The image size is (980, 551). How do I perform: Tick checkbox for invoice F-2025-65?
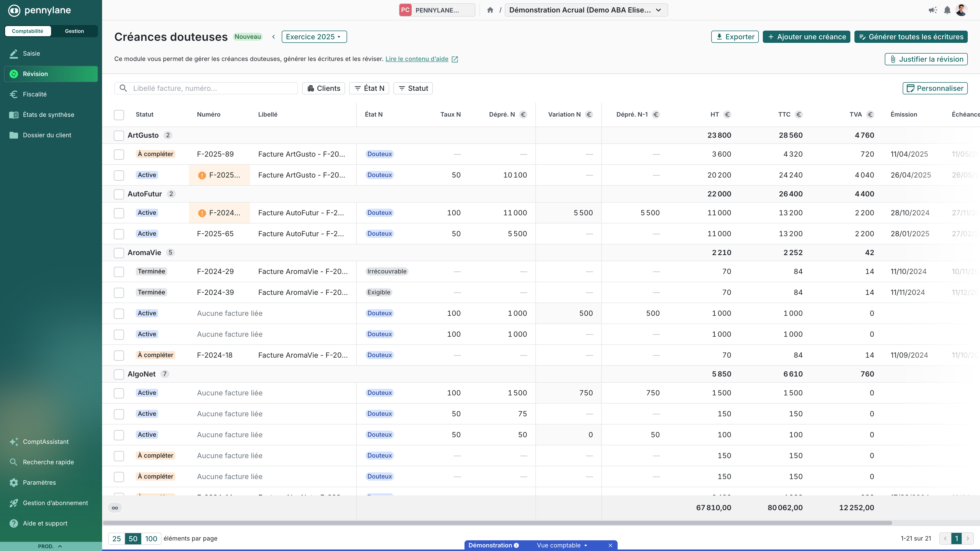click(119, 234)
